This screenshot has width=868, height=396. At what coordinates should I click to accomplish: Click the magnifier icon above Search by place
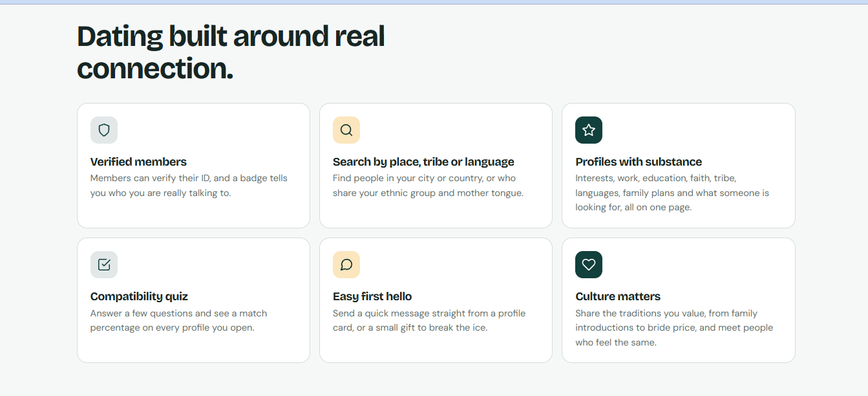click(x=346, y=130)
